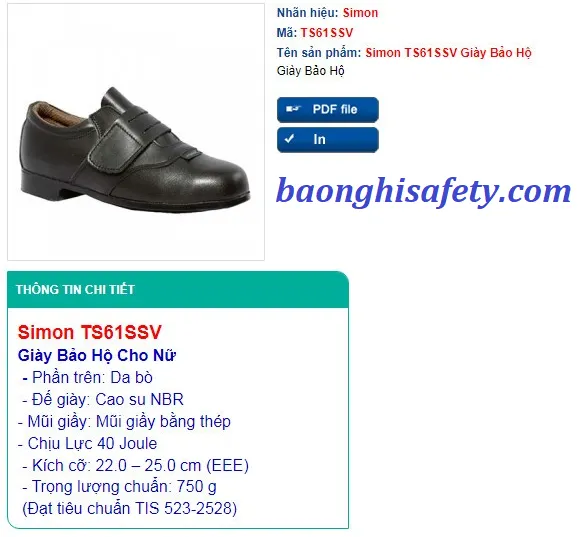Viewport: 586px width, 537px height.
Task: Click the Giày Bảo Hộ category text
Action: 310,71
